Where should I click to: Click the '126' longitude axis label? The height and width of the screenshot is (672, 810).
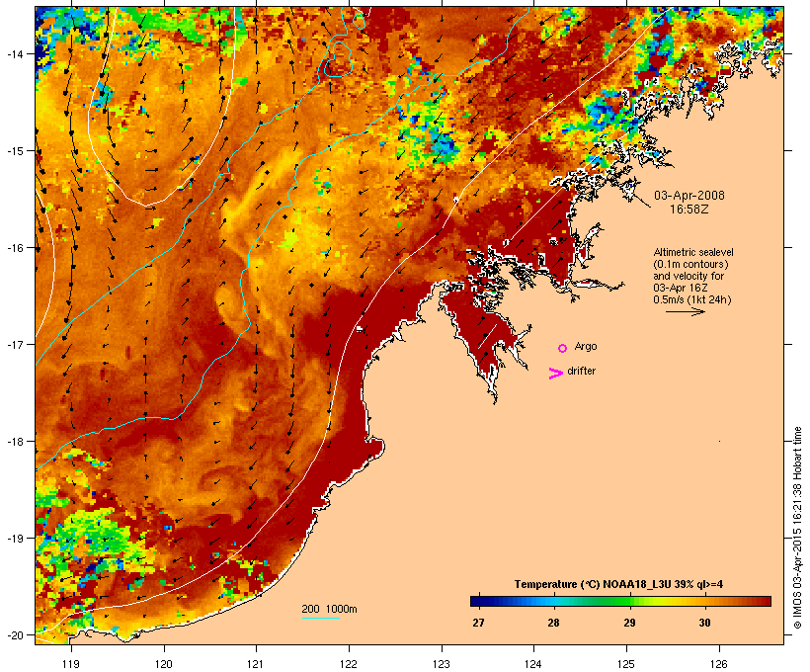[x=719, y=664]
